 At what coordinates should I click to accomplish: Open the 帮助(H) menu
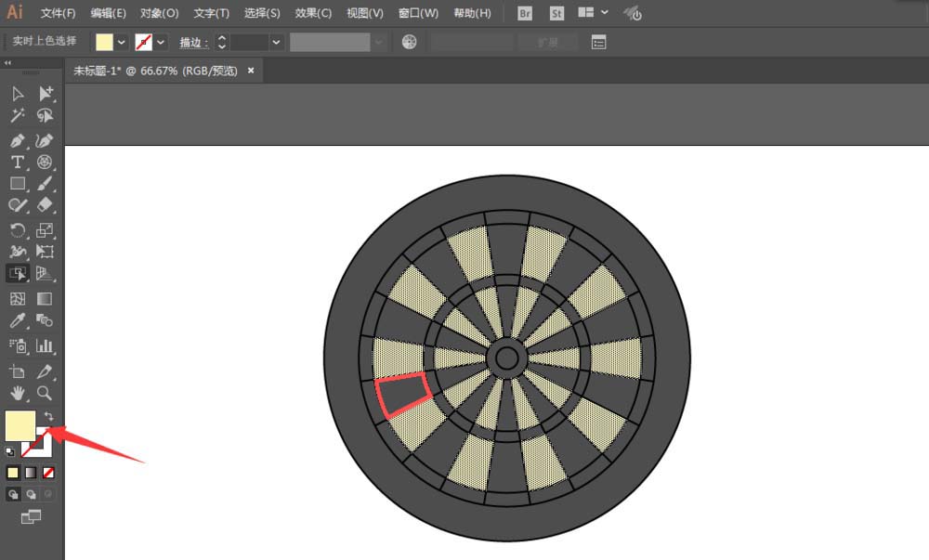pos(472,13)
